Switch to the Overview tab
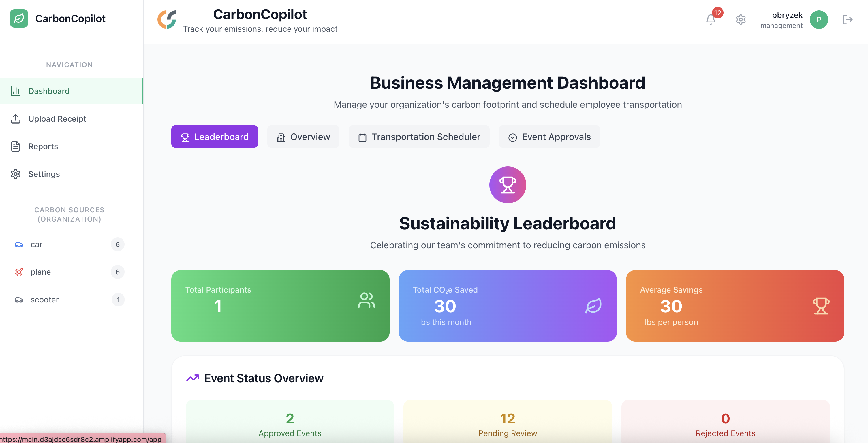The width and height of the screenshot is (868, 443). pos(303,137)
